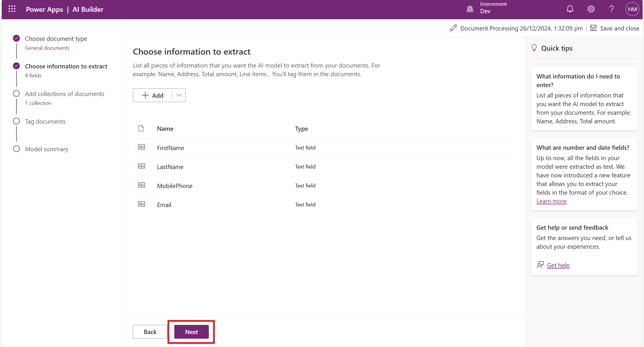Click the Email field Abc icon

pyautogui.click(x=142, y=204)
